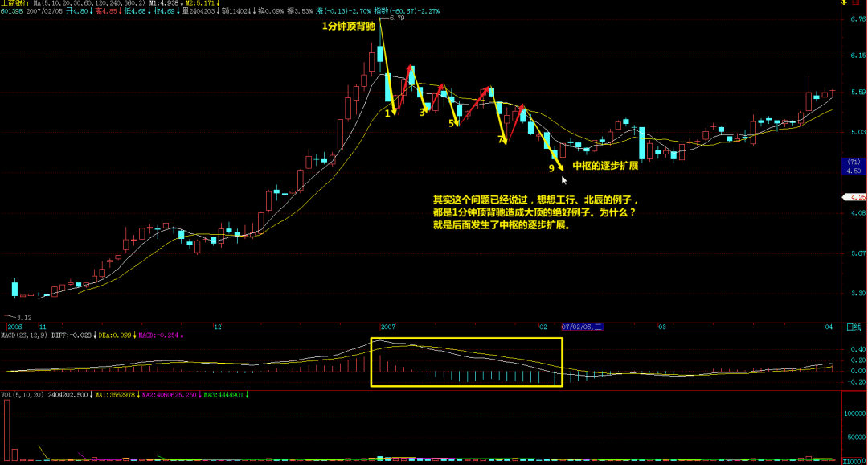Click the MA1:3552978 volume average
The width and height of the screenshot is (868, 465).
click(x=116, y=395)
